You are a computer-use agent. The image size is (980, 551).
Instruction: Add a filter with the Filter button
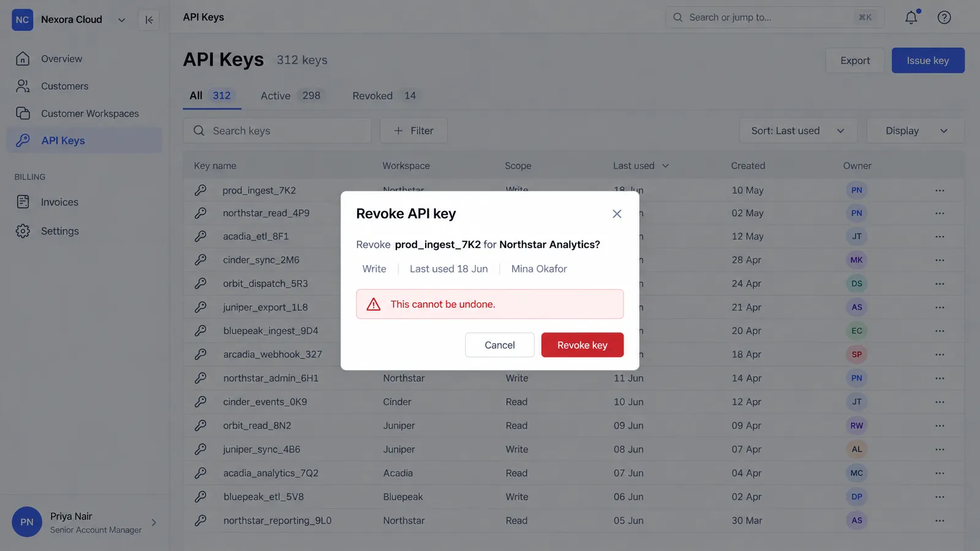coord(413,130)
